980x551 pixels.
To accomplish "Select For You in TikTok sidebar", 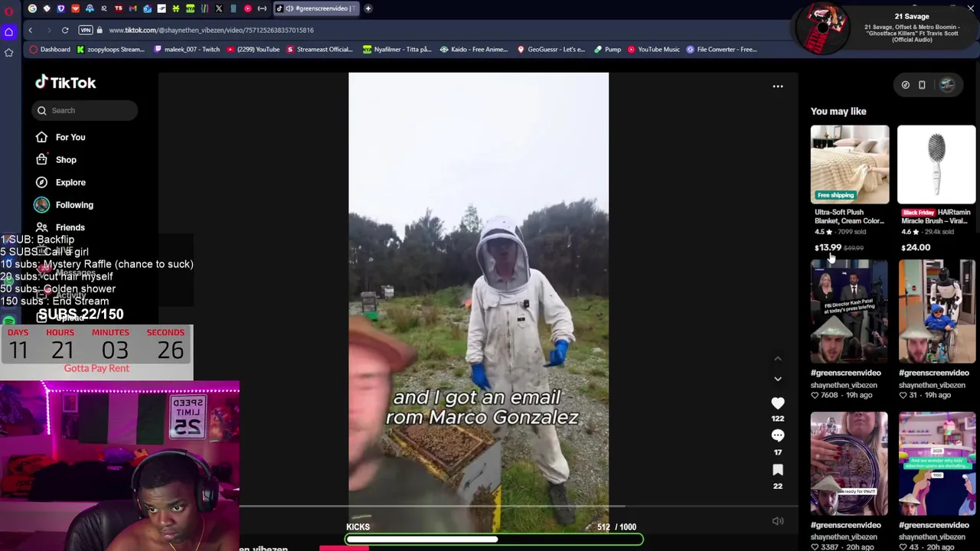I will 70,137.
